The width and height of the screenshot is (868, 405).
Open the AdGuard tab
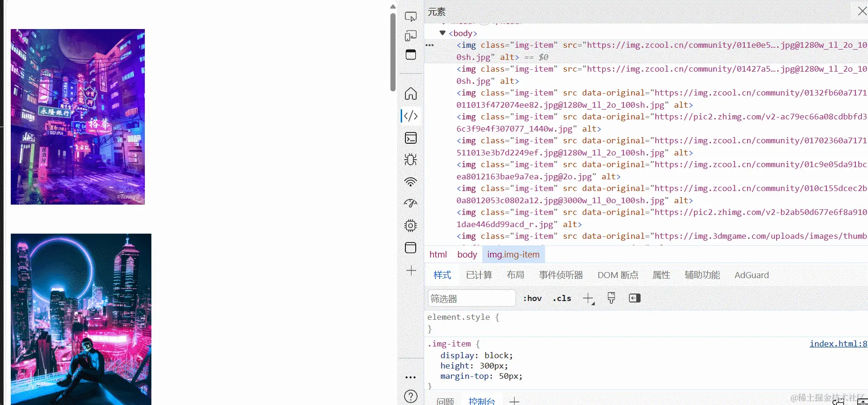751,275
